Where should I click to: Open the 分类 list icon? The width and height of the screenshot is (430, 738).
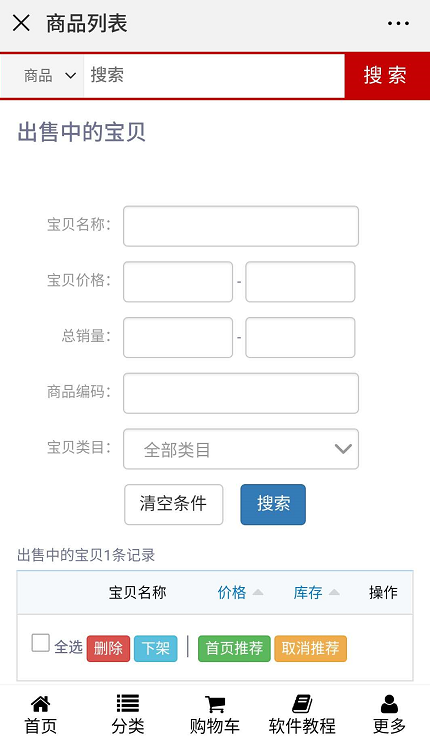coord(127,704)
